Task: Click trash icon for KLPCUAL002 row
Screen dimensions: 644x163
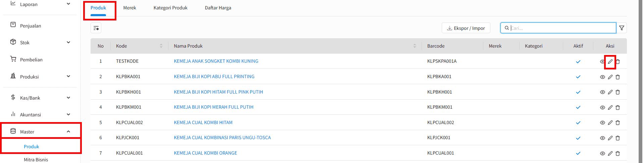Action: coord(618,123)
